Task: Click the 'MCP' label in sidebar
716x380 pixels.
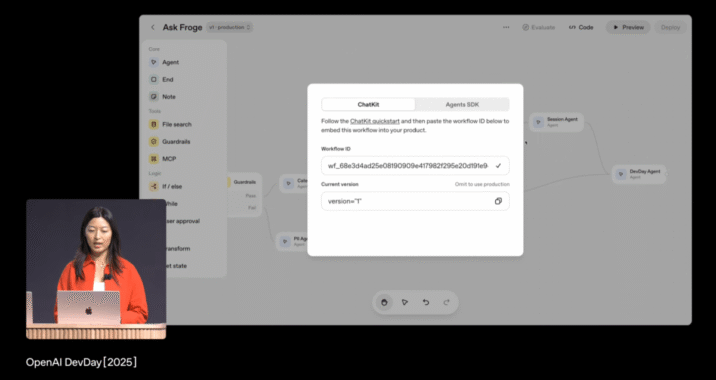Action: (x=169, y=159)
